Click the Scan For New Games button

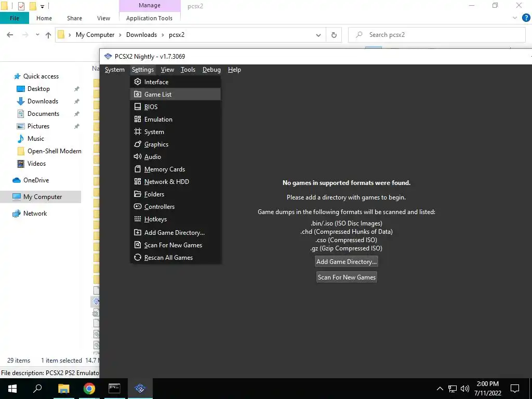[x=347, y=277]
